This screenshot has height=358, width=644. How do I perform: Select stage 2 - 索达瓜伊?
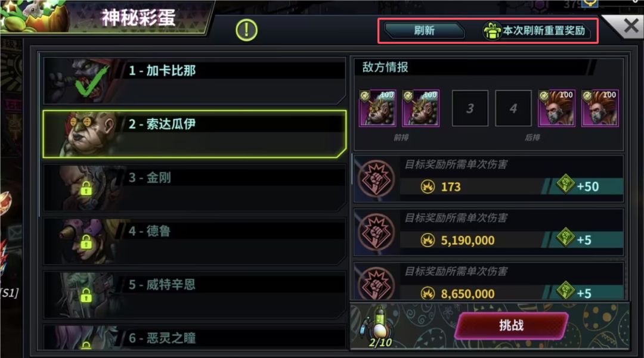tap(194, 133)
